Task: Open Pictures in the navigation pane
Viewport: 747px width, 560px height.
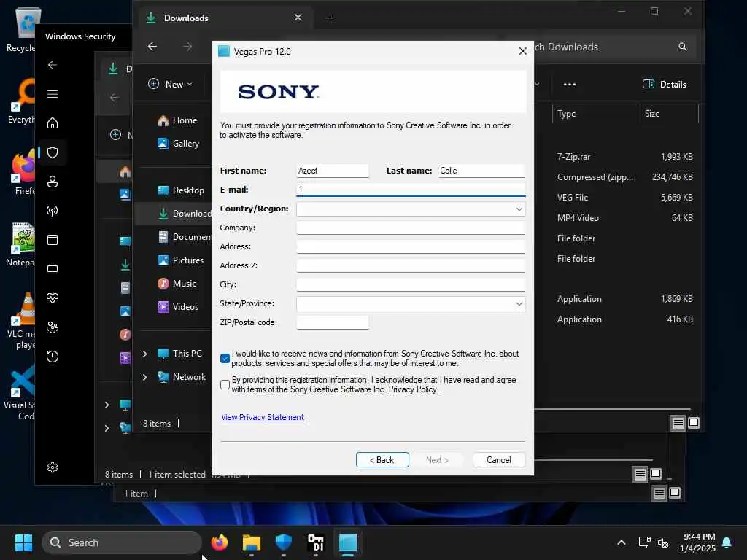Action: 181,260
